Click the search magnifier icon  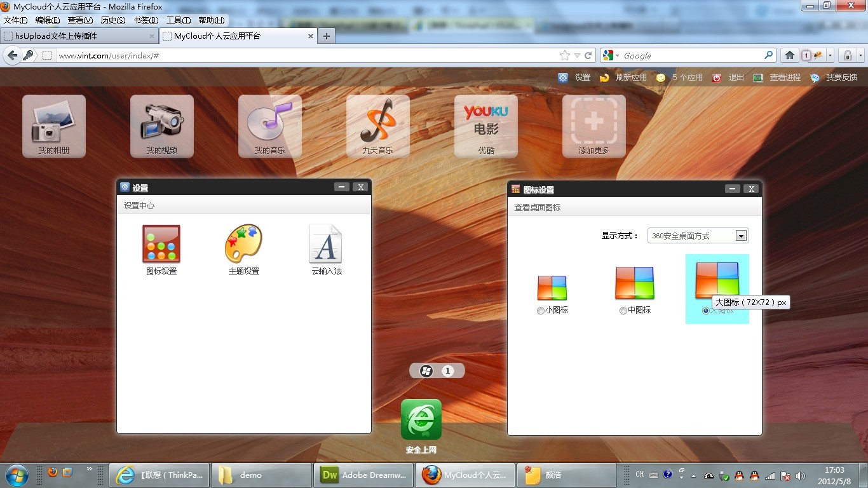(x=768, y=56)
